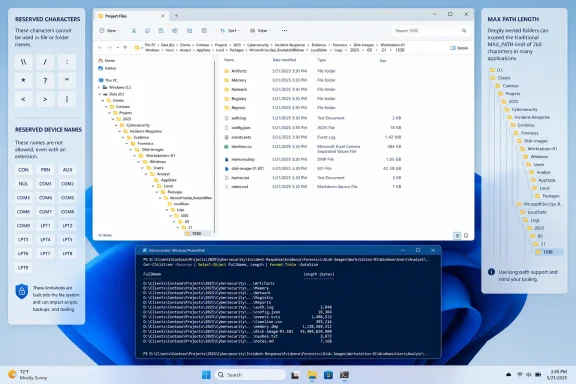Select the hashes.txt file row

(x=312, y=177)
